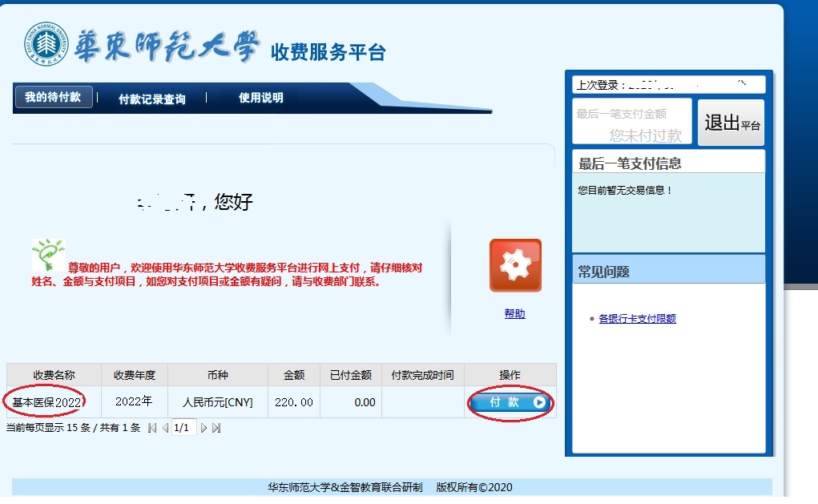Select the 0.00 paid amount cell
Viewport: 818px width, 504px height.
[x=351, y=402]
